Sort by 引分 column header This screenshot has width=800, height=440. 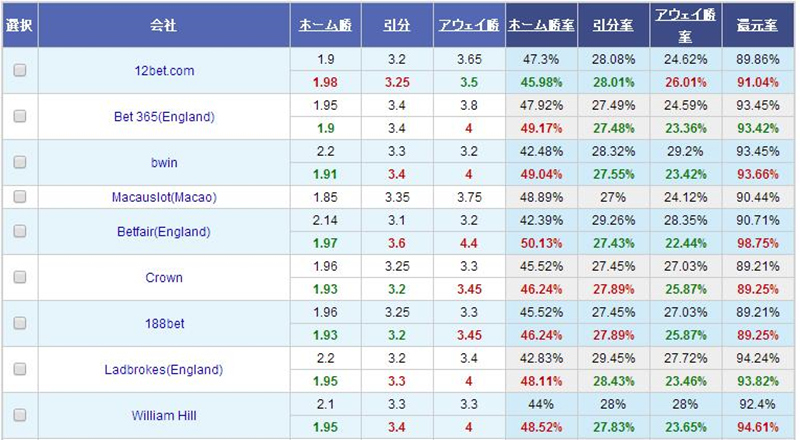(397, 25)
